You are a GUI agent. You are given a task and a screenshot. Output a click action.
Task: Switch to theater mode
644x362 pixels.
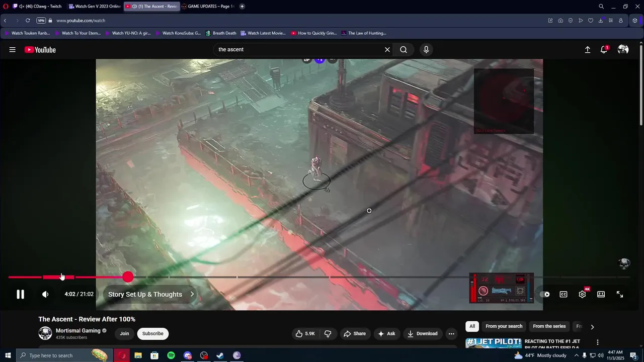pos(601,294)
